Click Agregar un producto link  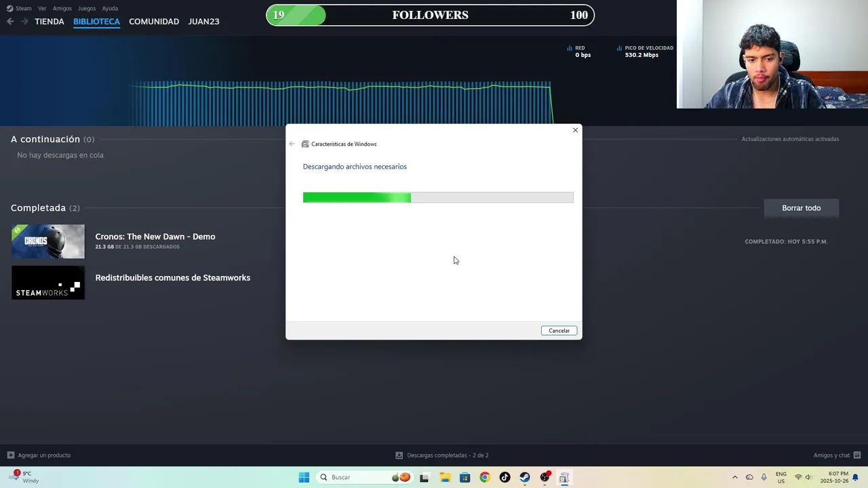[44, 455]
